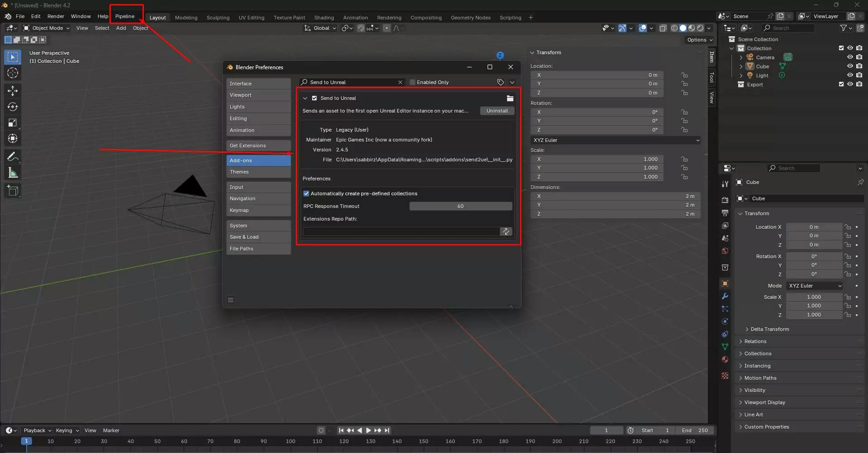Play the animation in the timeline

[x=368, y=430]
